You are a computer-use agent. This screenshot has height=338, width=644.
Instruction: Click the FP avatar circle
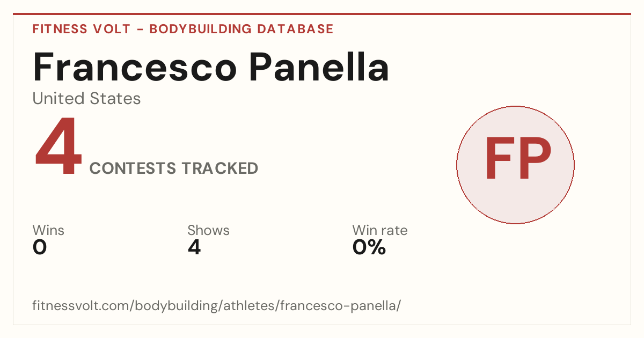515,165
